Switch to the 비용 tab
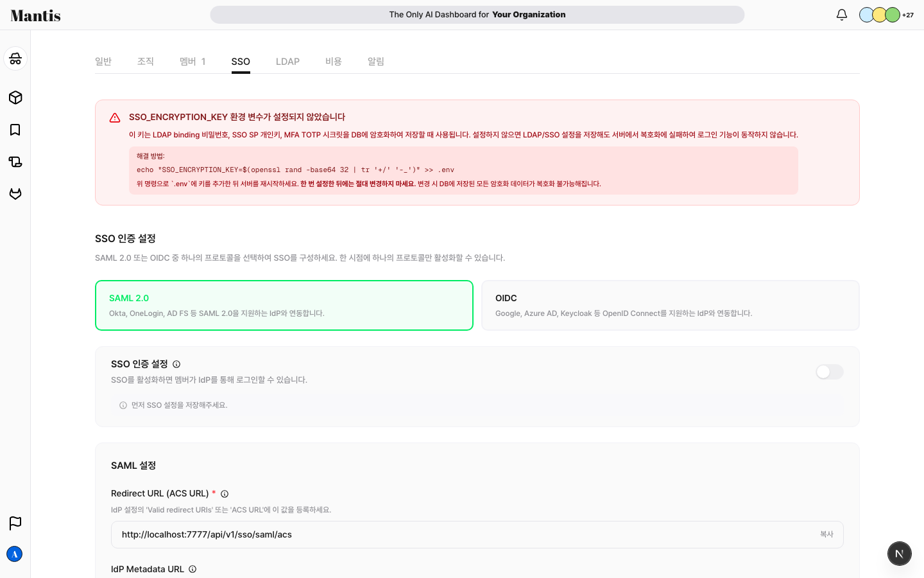The height and width of the screenshot is (578, 924). tap(334, 62)
